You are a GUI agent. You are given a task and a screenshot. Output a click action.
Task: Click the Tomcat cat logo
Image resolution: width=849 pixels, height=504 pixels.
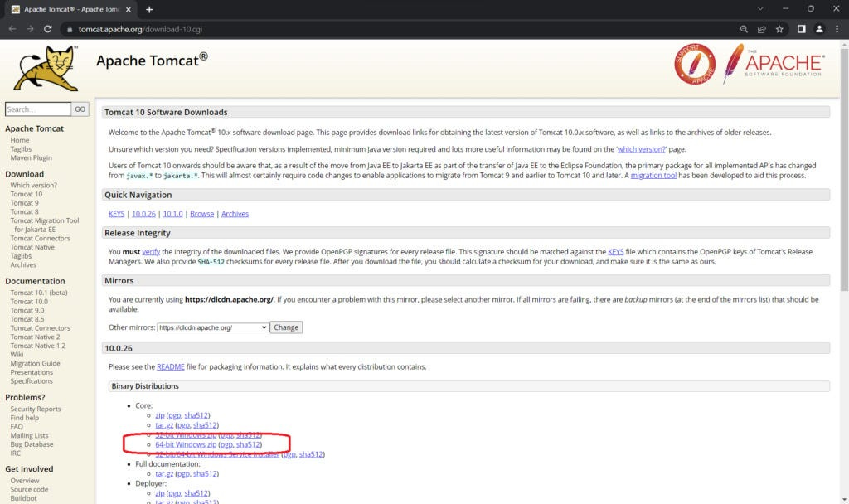(x=46, y=68)
